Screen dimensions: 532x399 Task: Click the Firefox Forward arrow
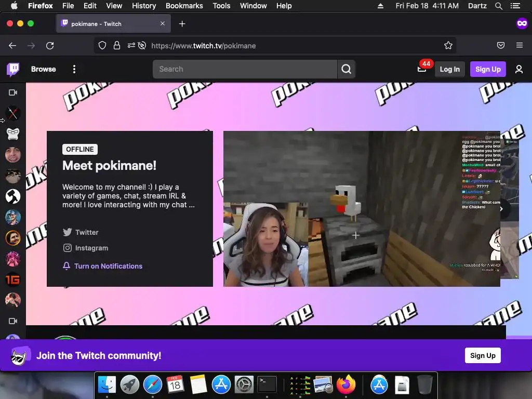pyautogui.click(x=31, y=46)
